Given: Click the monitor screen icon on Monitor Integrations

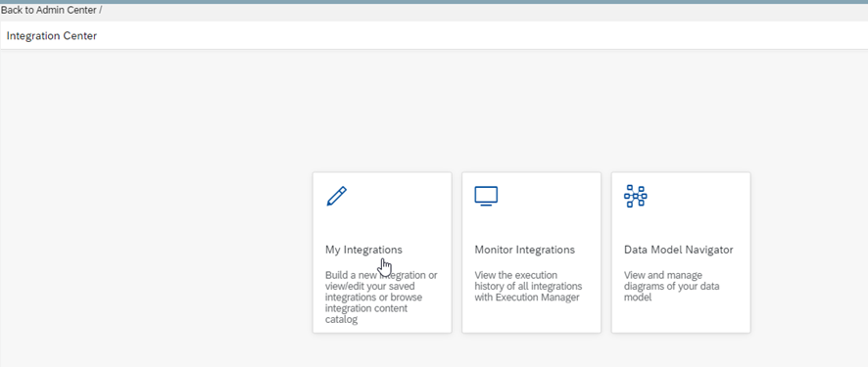Looking at the screenshot, I should coord(486,196).
